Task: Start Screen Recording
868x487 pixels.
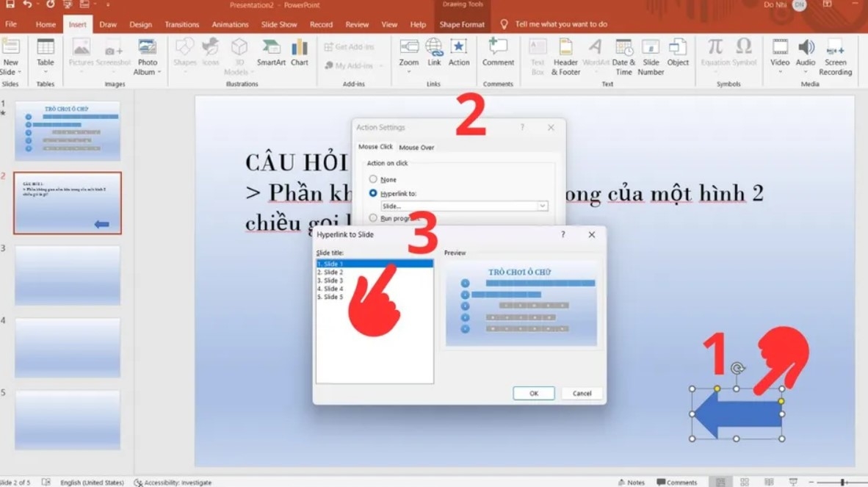Action: click(x=836, y=57)
